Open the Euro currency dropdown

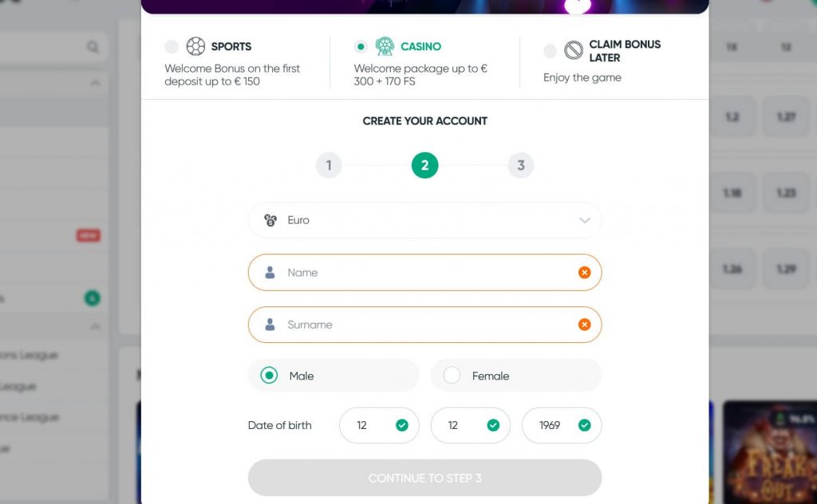coord(424,220)
